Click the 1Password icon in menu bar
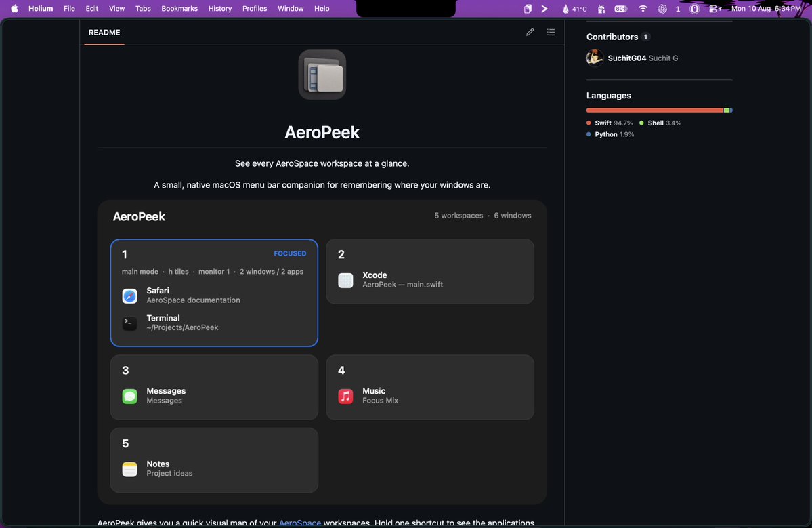Screen dimensions: 812x528 694,9
